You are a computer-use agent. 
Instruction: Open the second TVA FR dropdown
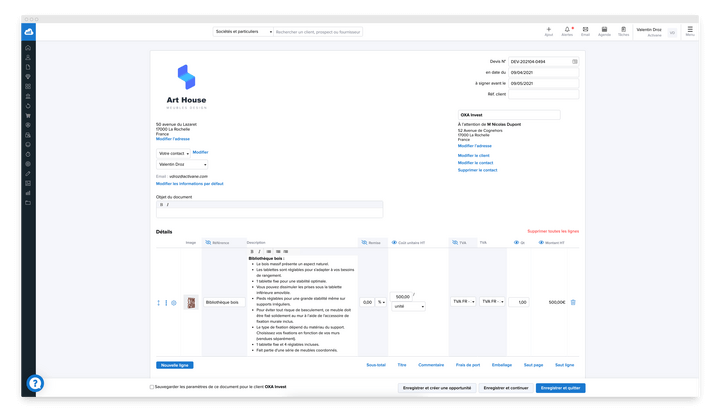(x=493, y=302)
